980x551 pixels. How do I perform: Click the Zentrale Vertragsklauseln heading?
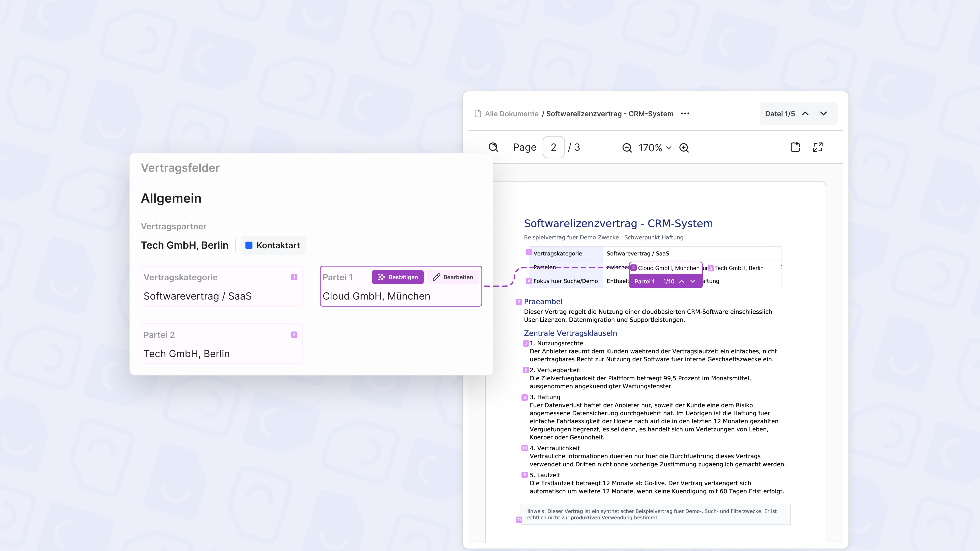570,333
